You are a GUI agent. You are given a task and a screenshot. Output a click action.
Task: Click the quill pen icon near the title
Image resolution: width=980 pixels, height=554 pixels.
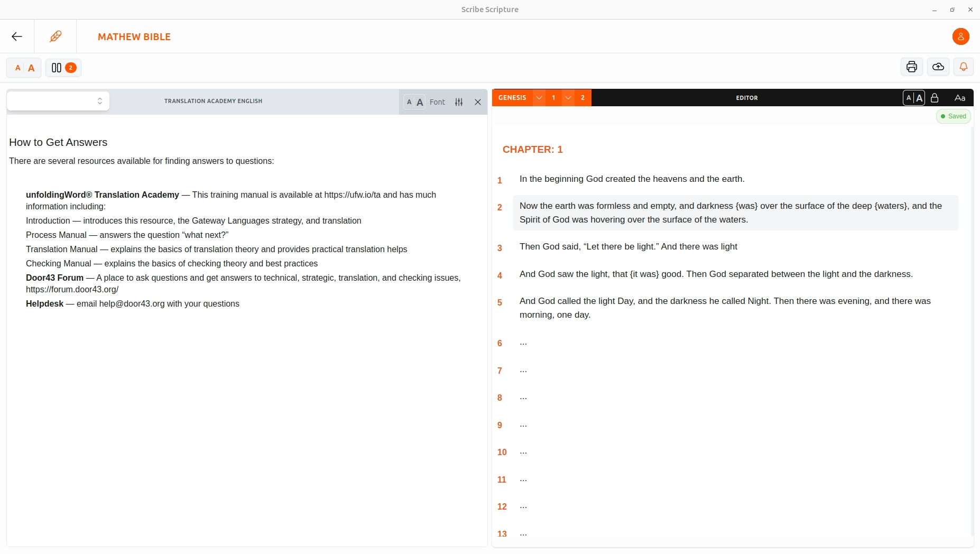coord(56,36)
